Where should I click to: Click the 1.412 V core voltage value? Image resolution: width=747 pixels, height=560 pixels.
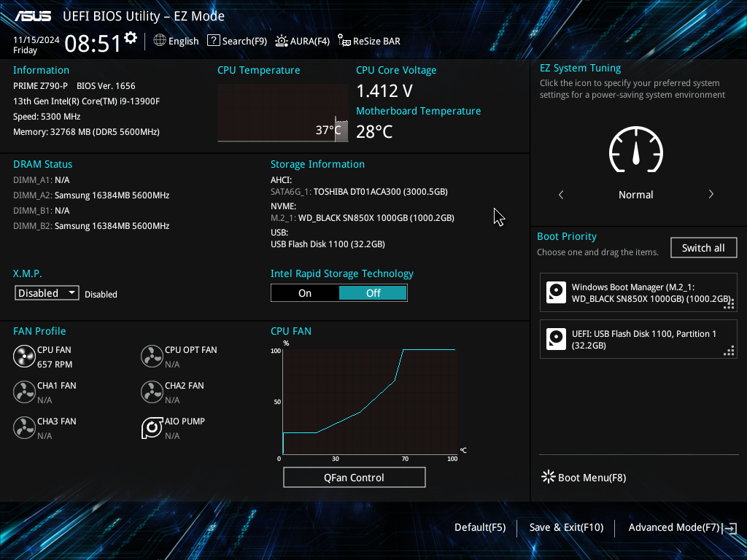[384, 90]
